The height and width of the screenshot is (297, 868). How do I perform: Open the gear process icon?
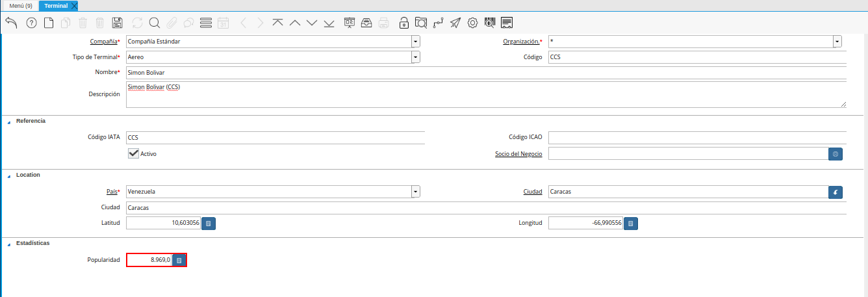(x=472, y=23)
